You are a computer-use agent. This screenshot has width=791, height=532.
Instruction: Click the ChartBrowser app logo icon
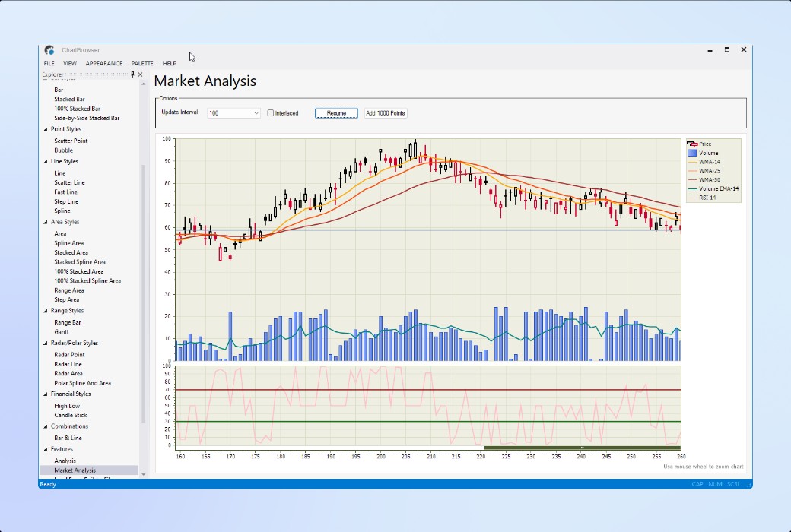49,50
